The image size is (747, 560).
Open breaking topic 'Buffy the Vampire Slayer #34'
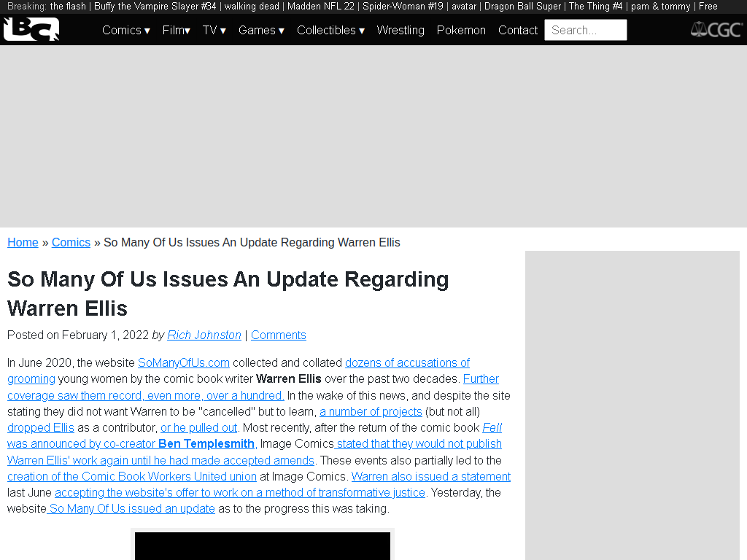point(155,6)
